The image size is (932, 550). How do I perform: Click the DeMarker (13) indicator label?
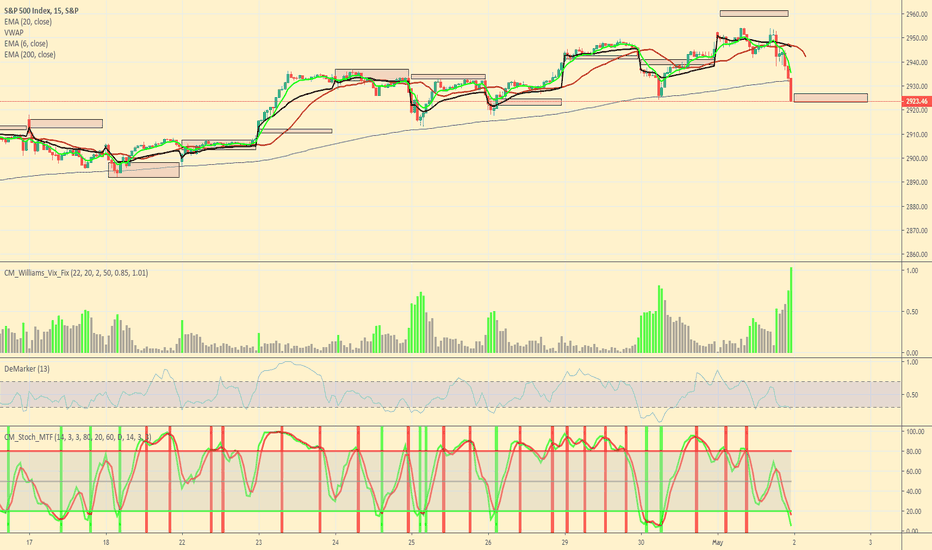[x=27, y=369]
